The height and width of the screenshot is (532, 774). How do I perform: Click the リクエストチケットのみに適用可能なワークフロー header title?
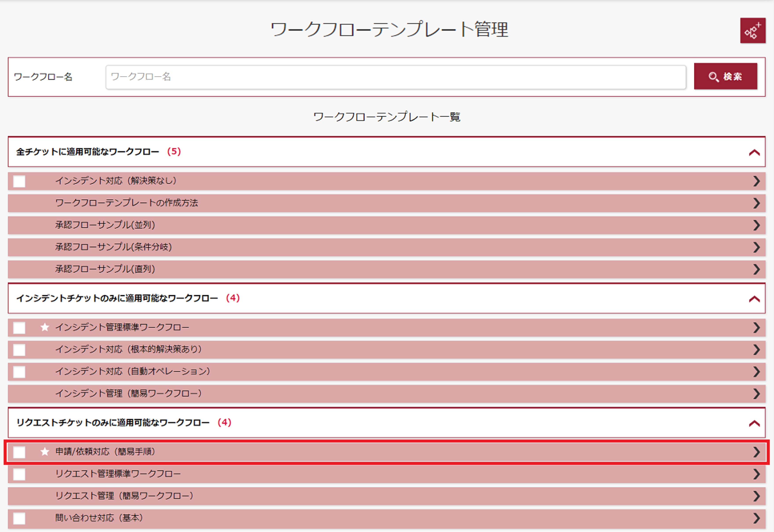click(113, 423)
